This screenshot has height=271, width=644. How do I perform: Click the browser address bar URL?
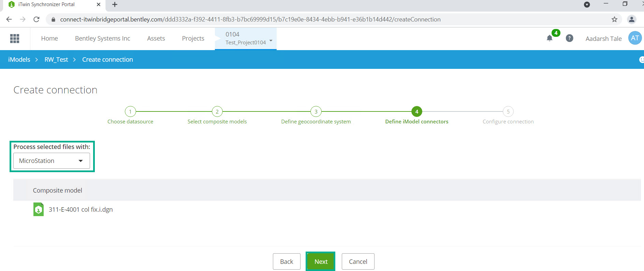tap(250, 19)
